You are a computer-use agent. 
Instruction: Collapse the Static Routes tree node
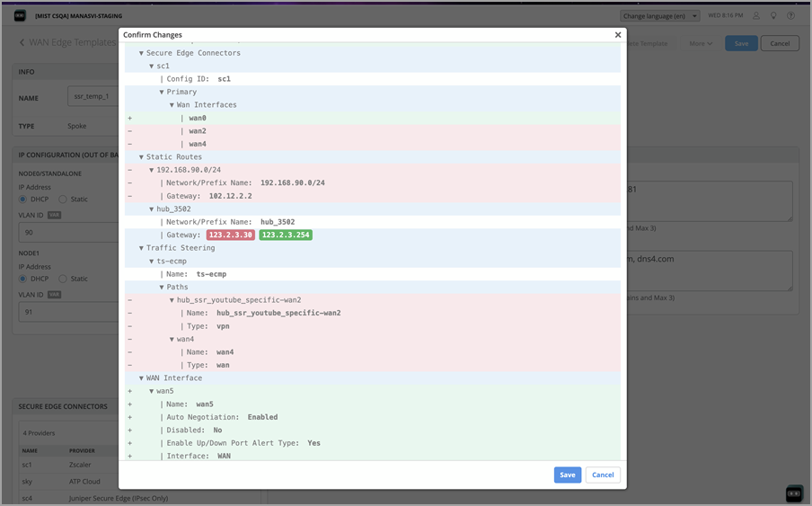point(141,157)
